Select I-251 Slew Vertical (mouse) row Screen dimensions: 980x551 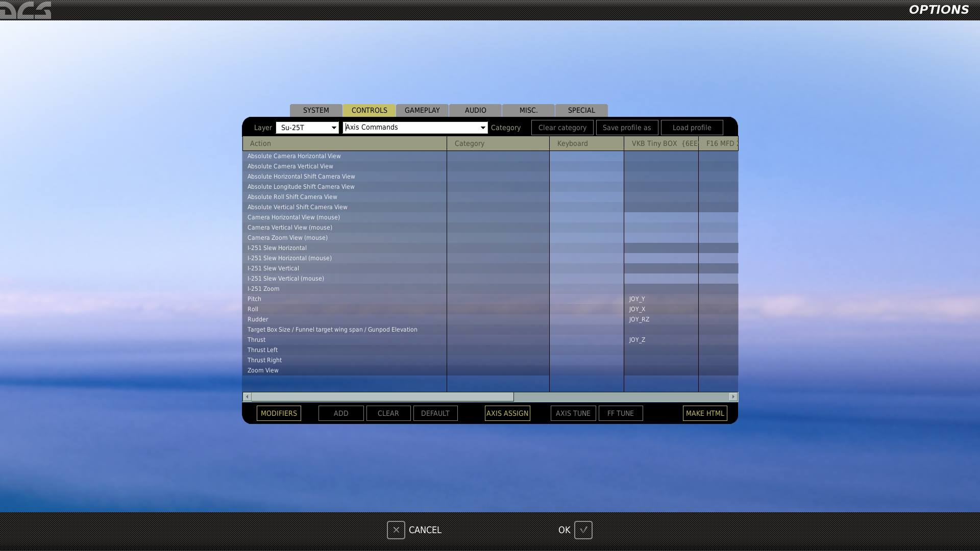coord(490,279)
